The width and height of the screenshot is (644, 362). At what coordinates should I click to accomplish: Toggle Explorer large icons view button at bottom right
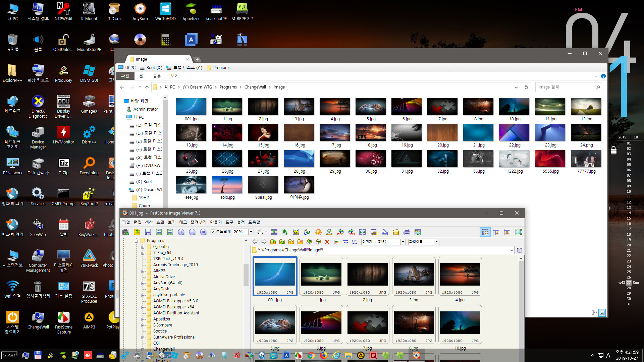tap(602, 313)
